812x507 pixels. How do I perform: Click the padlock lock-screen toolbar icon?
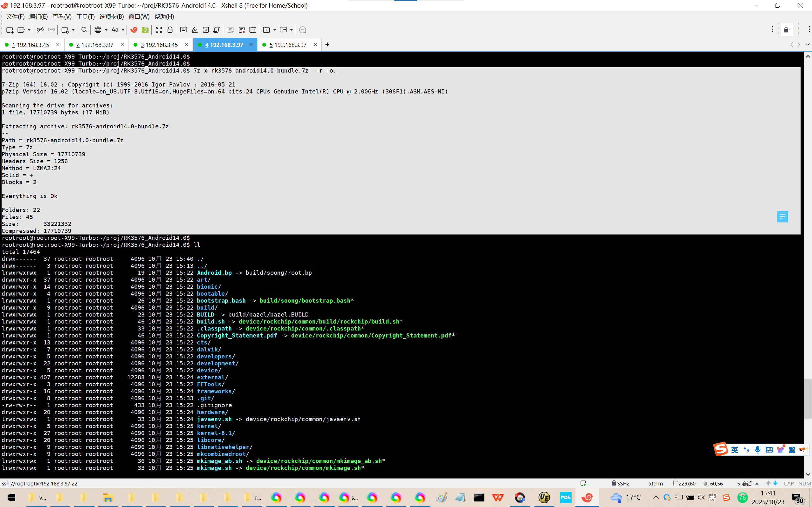[170, 30]
